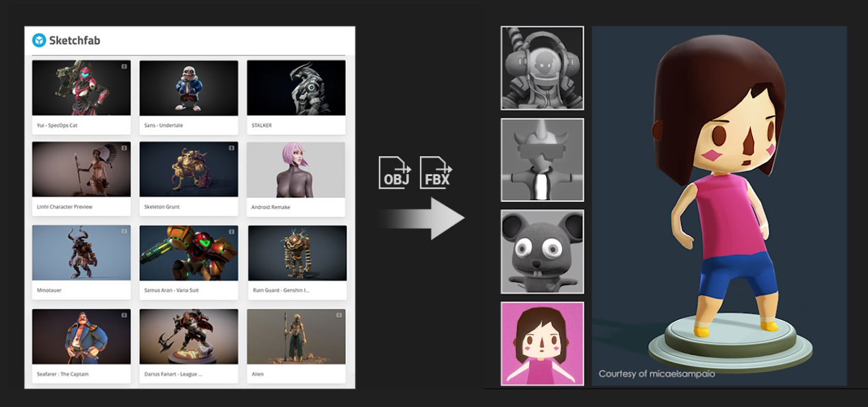Select the grey astronaut character thumbnail
The height and width of the screenshot is (407, 868).
tap(543, 68)
